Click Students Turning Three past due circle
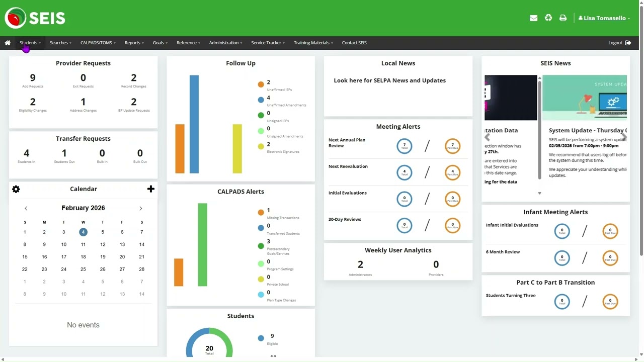644x362 pixels. (610, 301)
